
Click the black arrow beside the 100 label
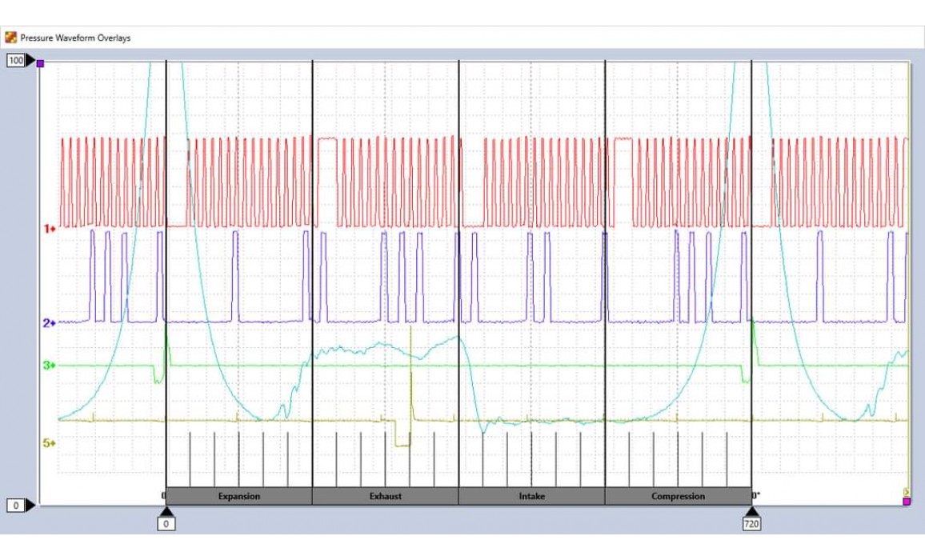[31, 61]
